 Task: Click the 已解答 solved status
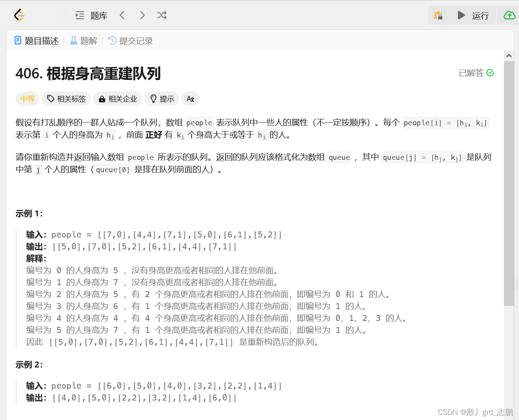(x=476, y=73)
